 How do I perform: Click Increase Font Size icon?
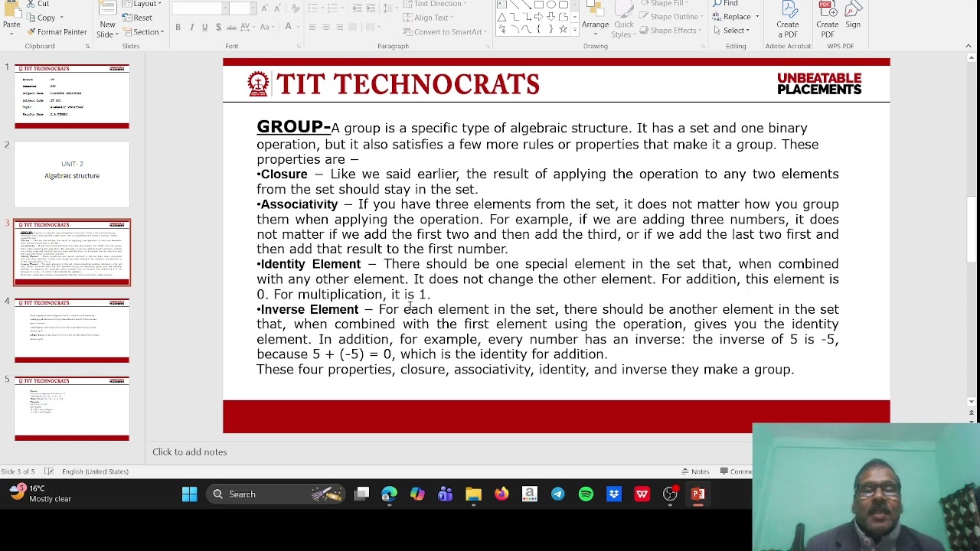click(x=264, y=8)
